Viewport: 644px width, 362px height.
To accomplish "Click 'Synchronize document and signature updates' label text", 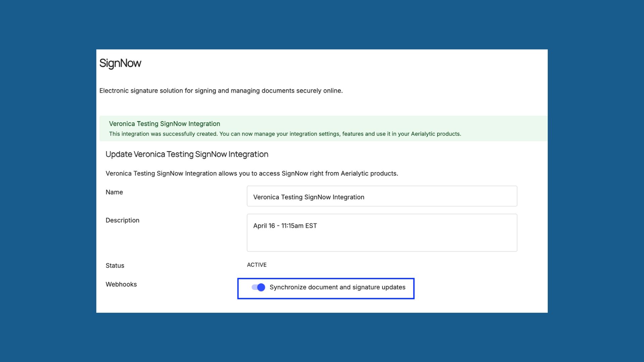I will (337, 287).
